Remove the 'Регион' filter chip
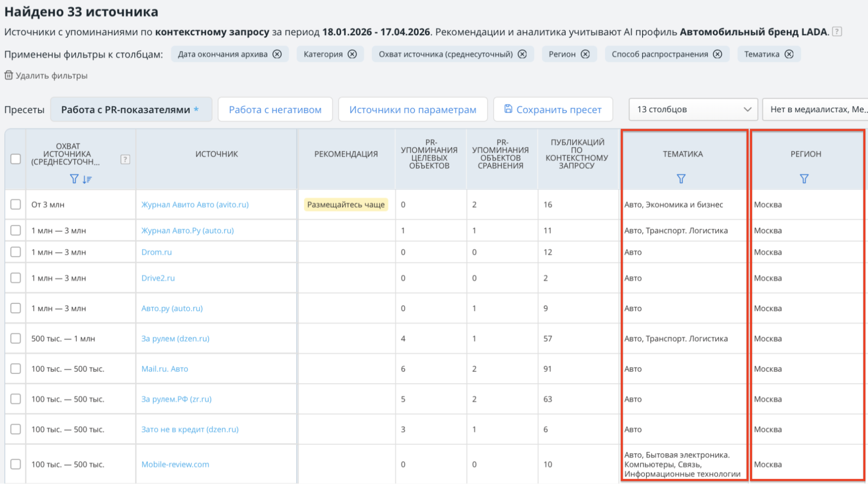 pos(585,54)
